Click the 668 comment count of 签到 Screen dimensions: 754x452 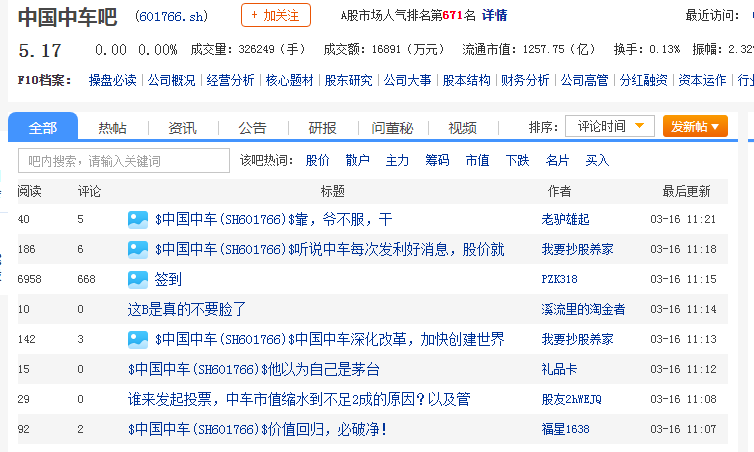(87, 279)
